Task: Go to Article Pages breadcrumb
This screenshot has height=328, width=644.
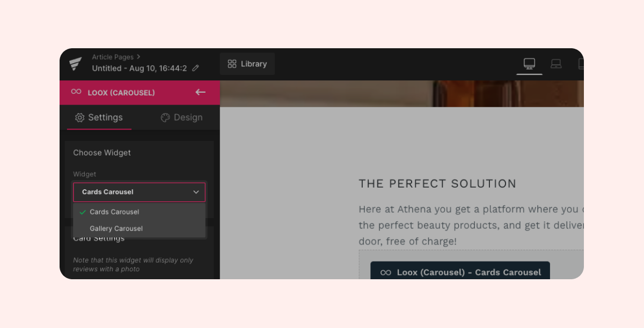Action: tap(113, 57)
